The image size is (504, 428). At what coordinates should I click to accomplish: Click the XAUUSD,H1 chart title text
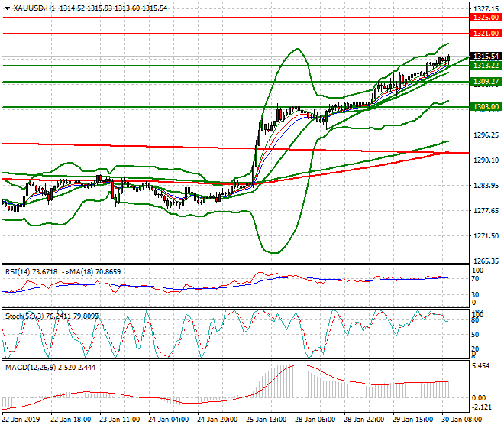pos(34,8)
